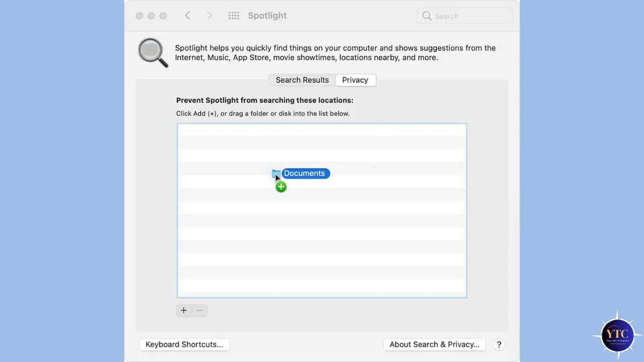Open About Search & Privacy

[x=434, y=344]
